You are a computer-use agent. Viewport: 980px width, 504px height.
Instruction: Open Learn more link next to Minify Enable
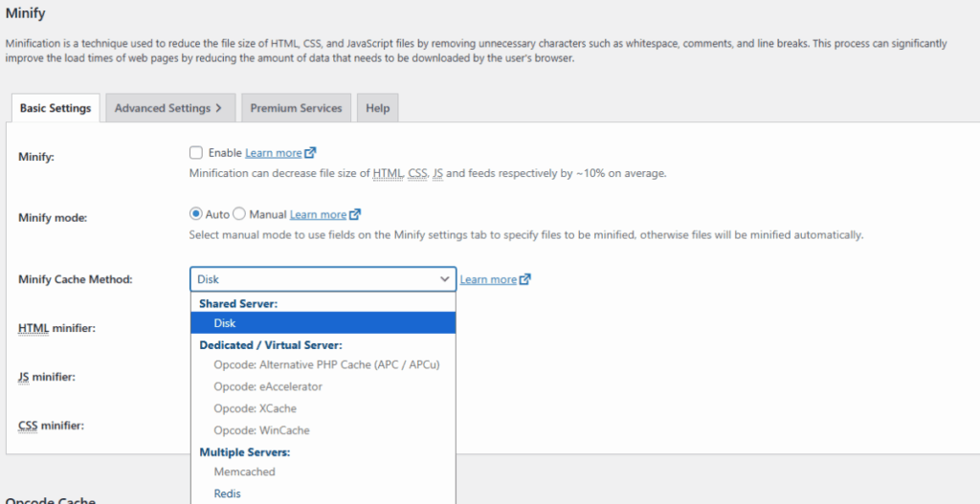tap(273, 153)
